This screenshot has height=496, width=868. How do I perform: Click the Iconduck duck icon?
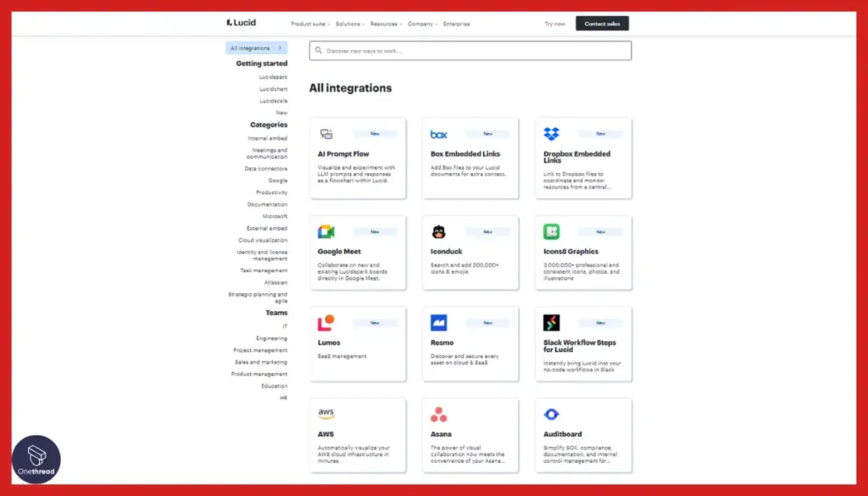coord(438,232)
